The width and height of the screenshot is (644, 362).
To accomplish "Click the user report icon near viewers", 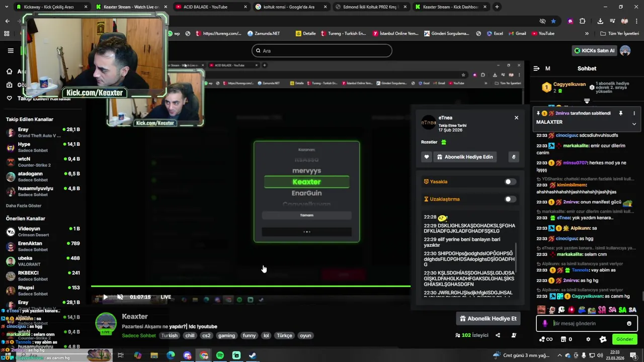I will (514, 335).
